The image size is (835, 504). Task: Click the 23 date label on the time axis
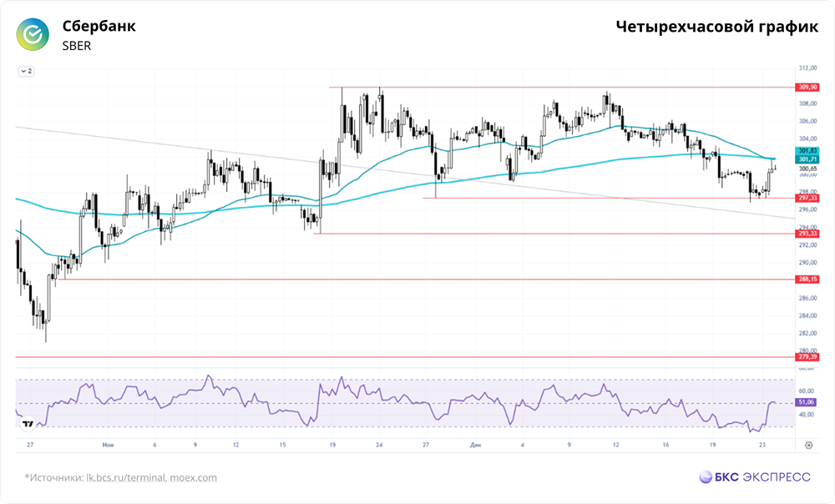[762, 445]
